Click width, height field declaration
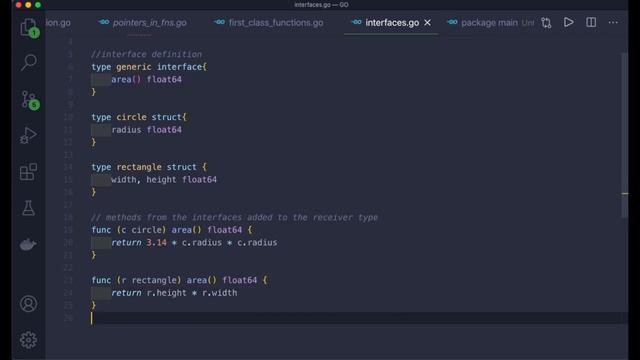This screenshot has height=360, width=640. click(x=164, y=180)
